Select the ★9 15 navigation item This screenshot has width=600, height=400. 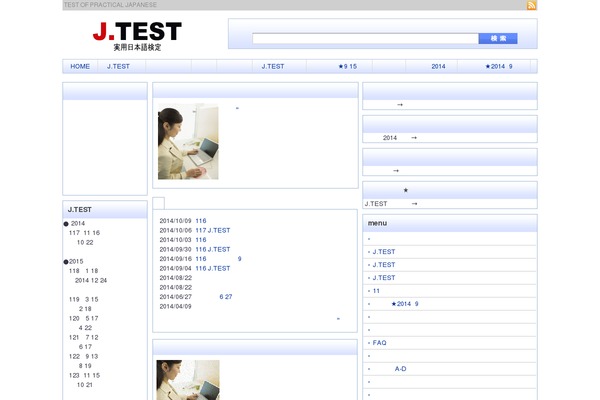tap(347, 66)
